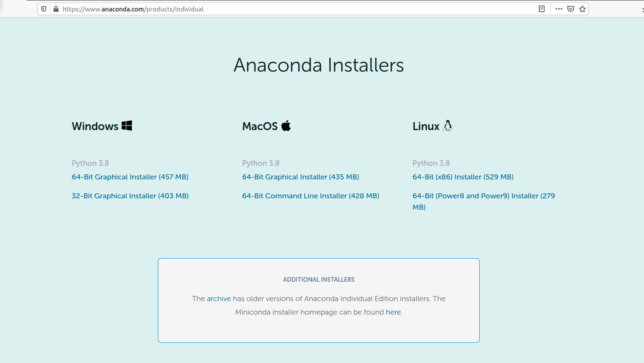Download Windows 32-Bit Graphical Installer (403 MB)

130,196
